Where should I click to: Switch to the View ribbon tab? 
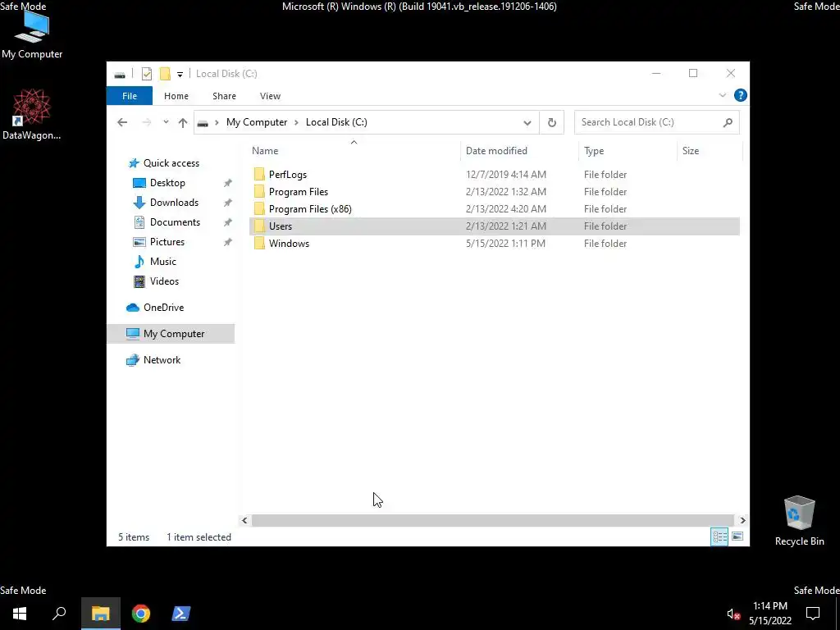[270, 96]
